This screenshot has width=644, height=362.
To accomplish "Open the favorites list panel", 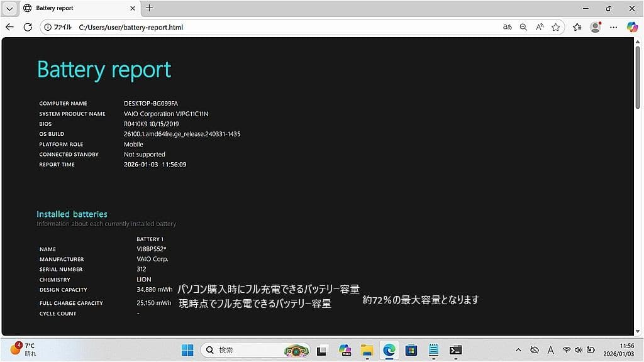I will pyautogui.click(x=577, y=27).
